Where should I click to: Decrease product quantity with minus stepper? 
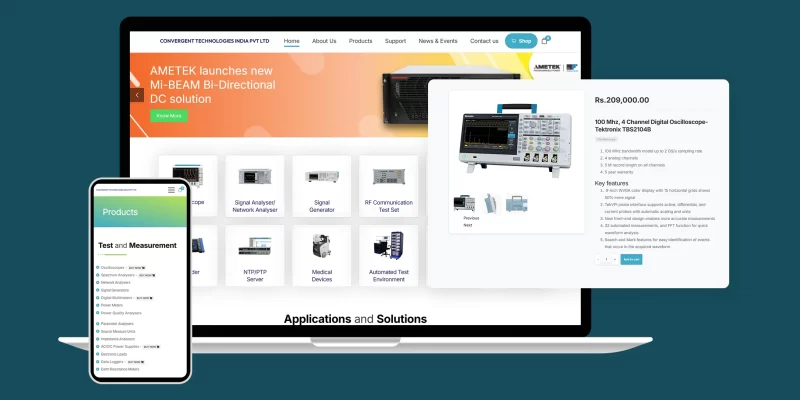click(x=598, y=259)
